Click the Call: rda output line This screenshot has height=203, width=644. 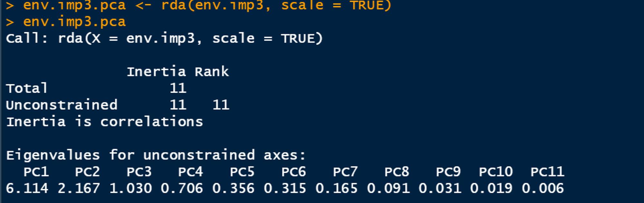pyautogui.click(x=164, y=39)
